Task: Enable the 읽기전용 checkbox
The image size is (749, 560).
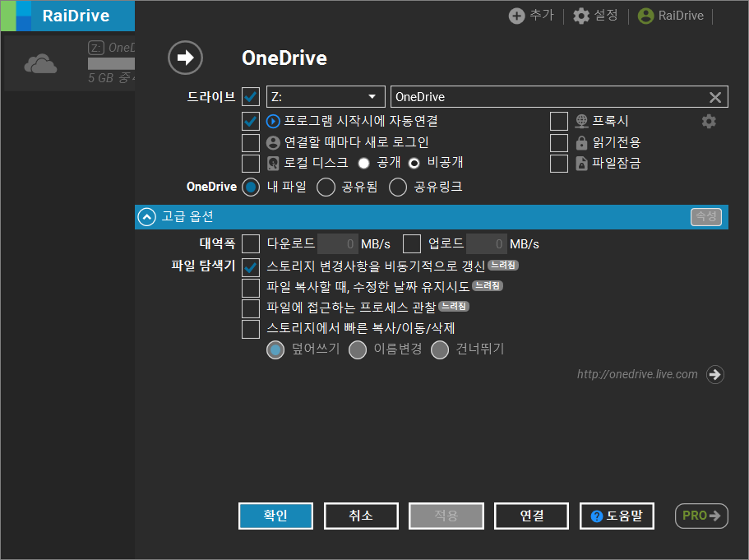Action: (559, 142)
